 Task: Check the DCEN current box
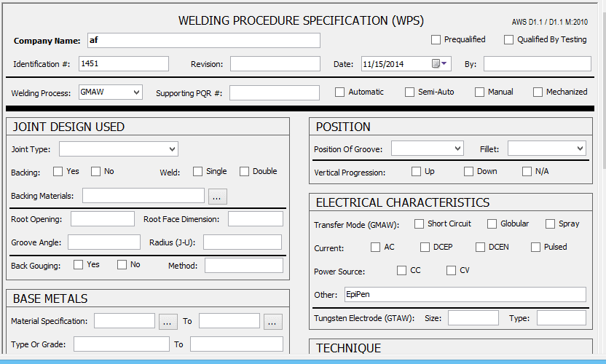point(480,248)
